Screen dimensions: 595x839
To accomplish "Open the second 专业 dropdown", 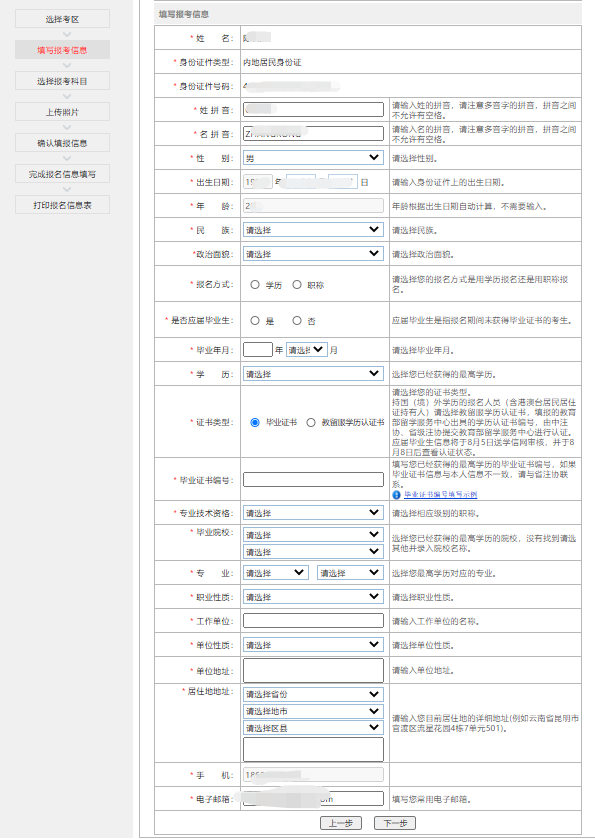I will (x=350, y=573).
